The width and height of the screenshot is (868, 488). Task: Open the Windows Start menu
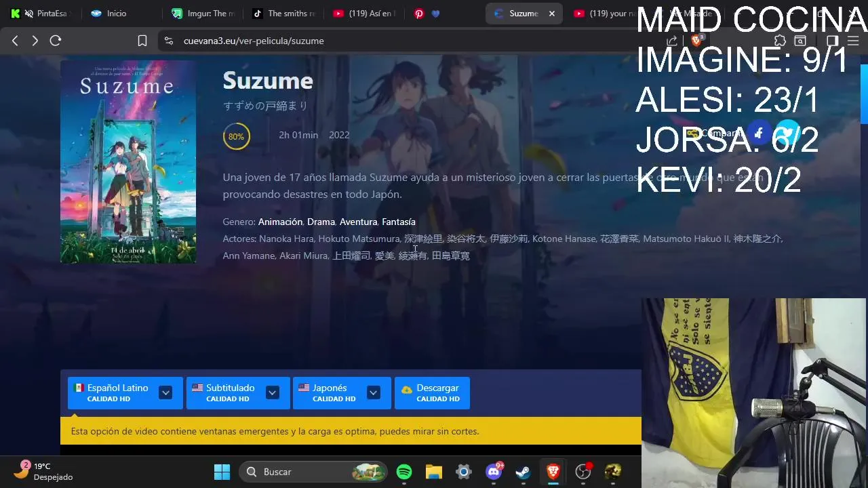point(222,472)
